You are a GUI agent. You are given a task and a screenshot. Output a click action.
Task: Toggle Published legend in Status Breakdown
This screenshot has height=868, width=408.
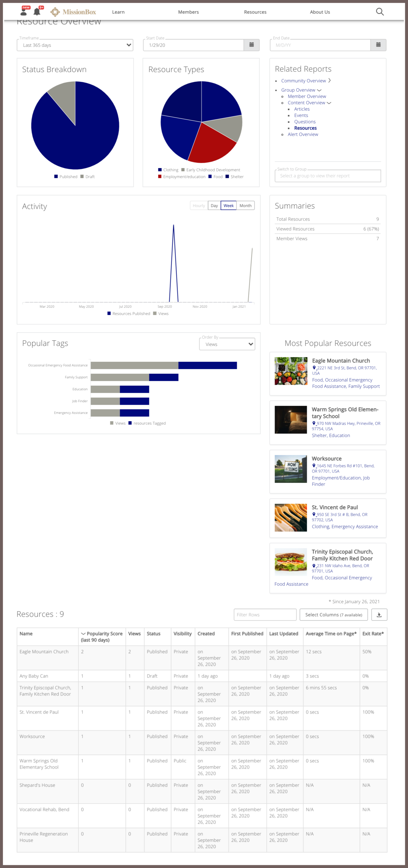coord(66,177)
